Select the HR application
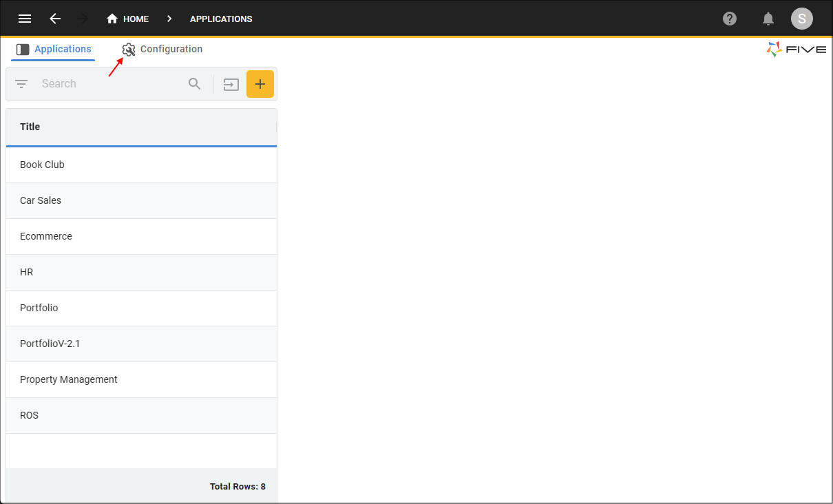Screen dimensions: 833x504 click(141, 272)
